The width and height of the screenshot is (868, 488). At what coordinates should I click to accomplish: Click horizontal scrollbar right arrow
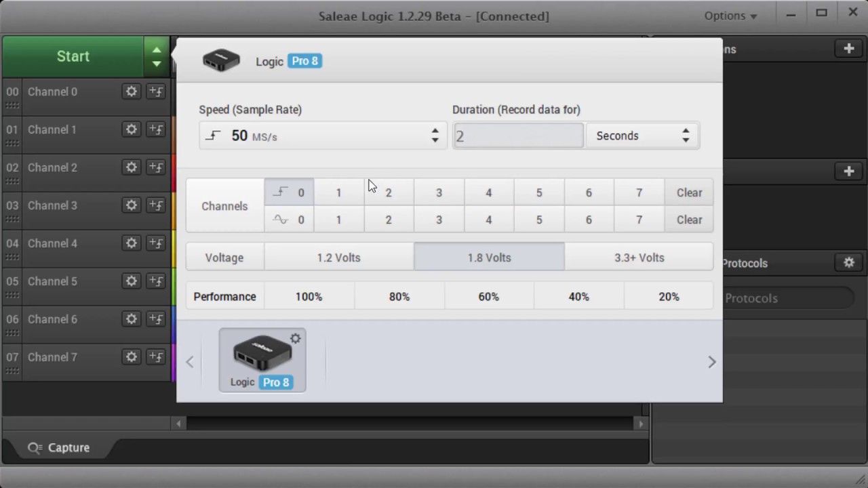[640, 424]
